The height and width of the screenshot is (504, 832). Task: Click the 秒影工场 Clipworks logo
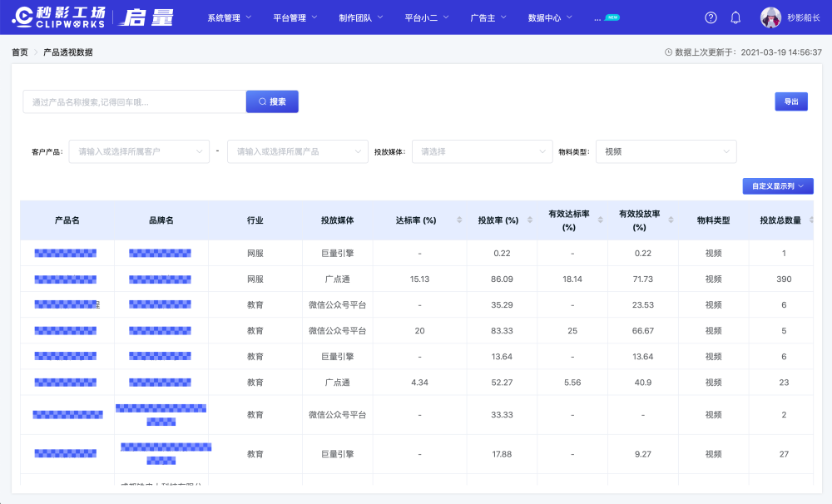tap(59, 17)
